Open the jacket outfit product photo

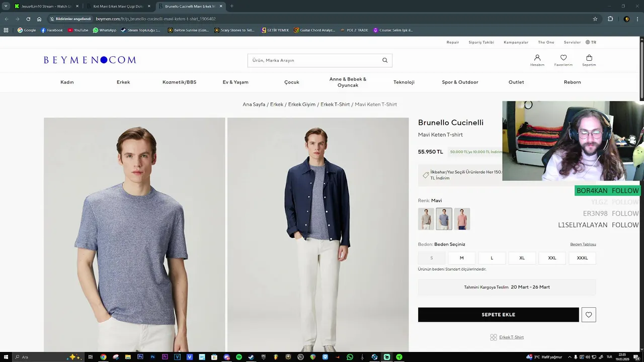[318, 235]
